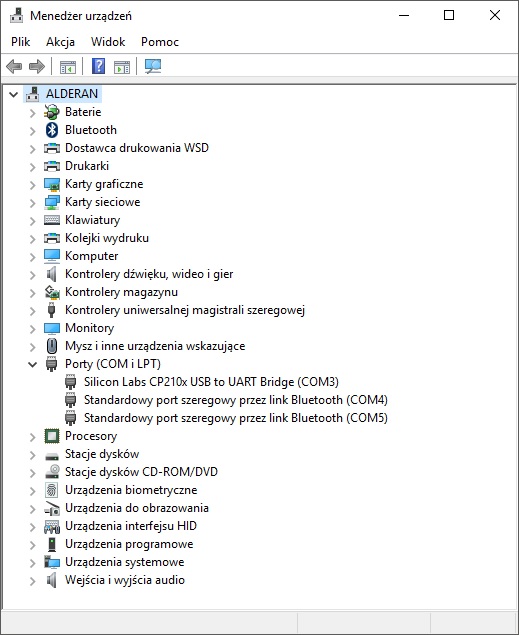The height and width of the screenshot is (635, 519).
Task: Open the Akcja menu
Action: pos(60,42)
